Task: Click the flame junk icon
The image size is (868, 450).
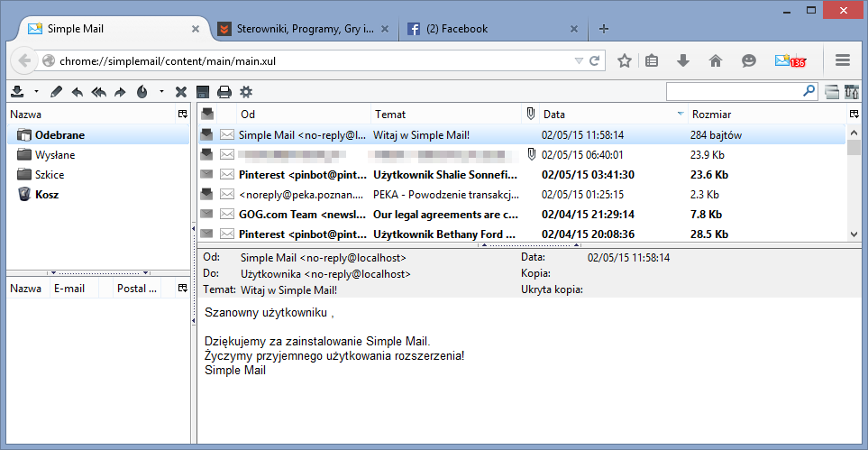Action: tap(142, 91)
